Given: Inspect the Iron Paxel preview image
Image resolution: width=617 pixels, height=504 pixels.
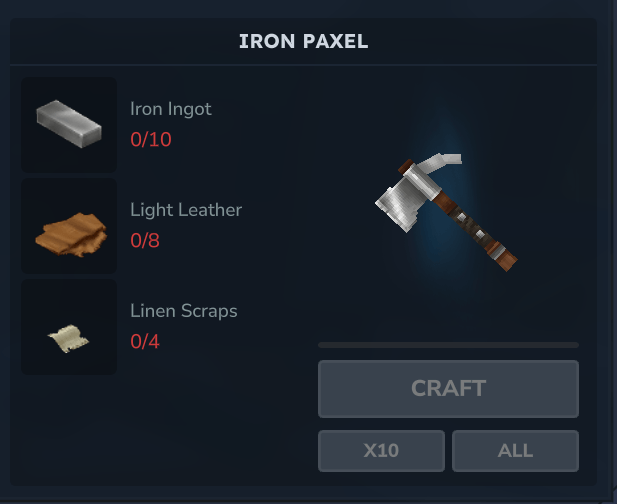Looking at the screenshot, I should coord(446,212).
